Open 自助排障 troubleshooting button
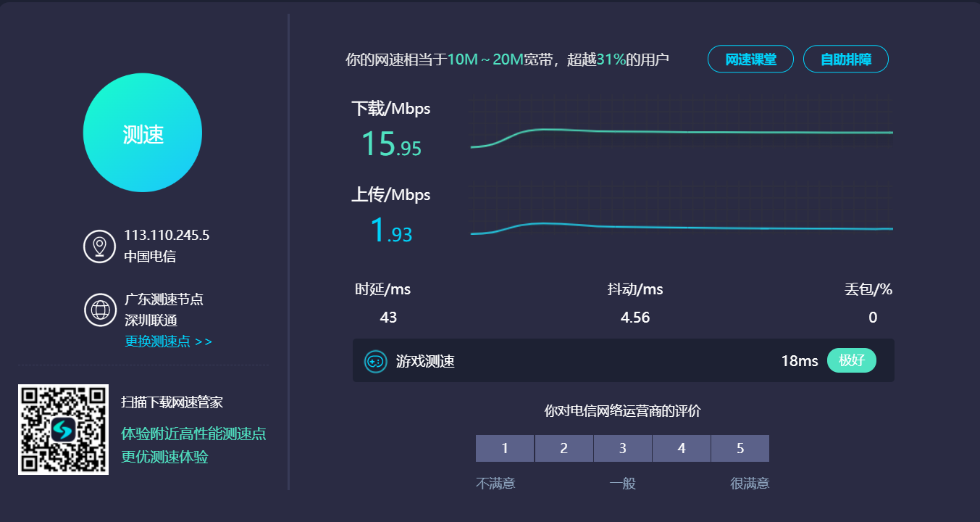Screen dimensions: 980x522 coord(845,59)
